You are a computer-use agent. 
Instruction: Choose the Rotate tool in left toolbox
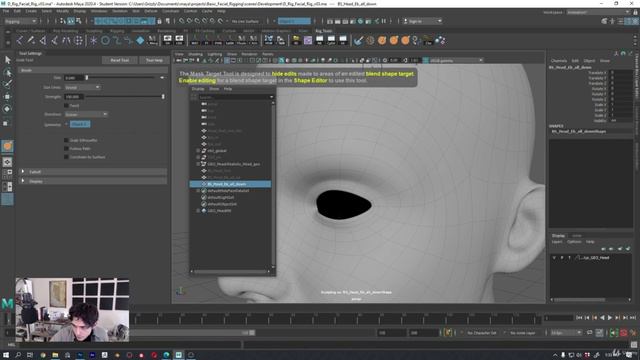pyautogui.click(x=7, y=109)
